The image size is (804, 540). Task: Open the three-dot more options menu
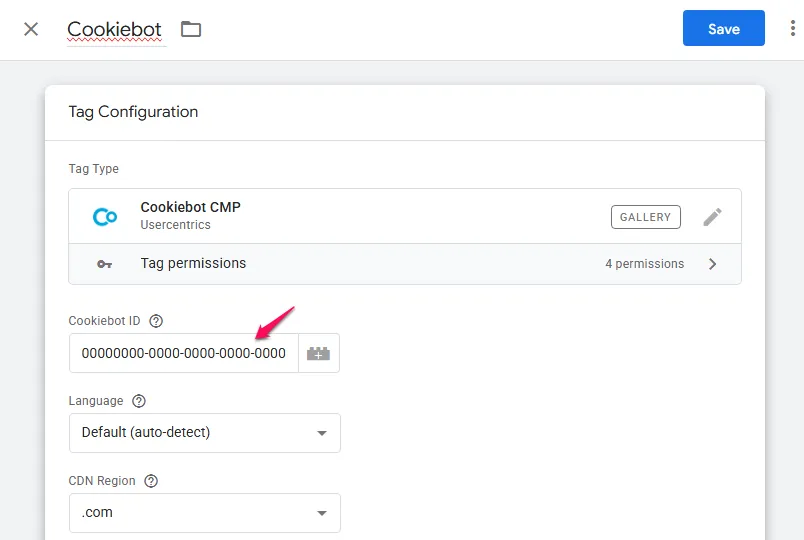point(793,29)
